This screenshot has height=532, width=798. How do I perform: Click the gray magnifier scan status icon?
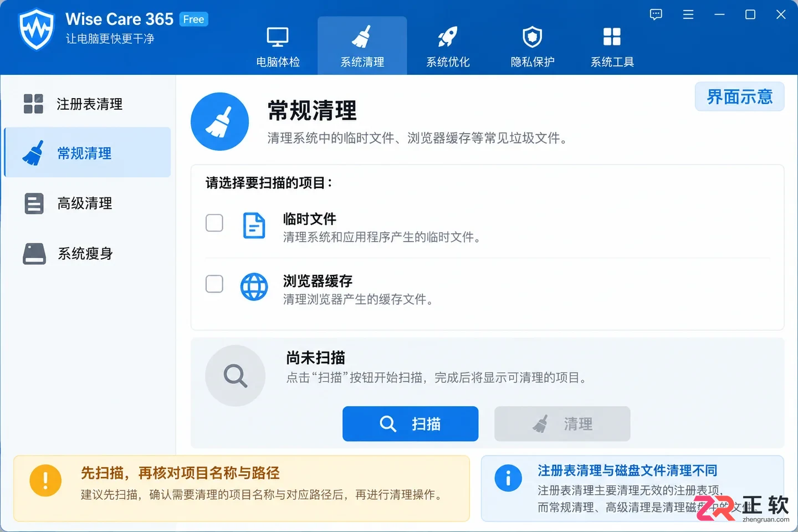(x=236, y=376)
